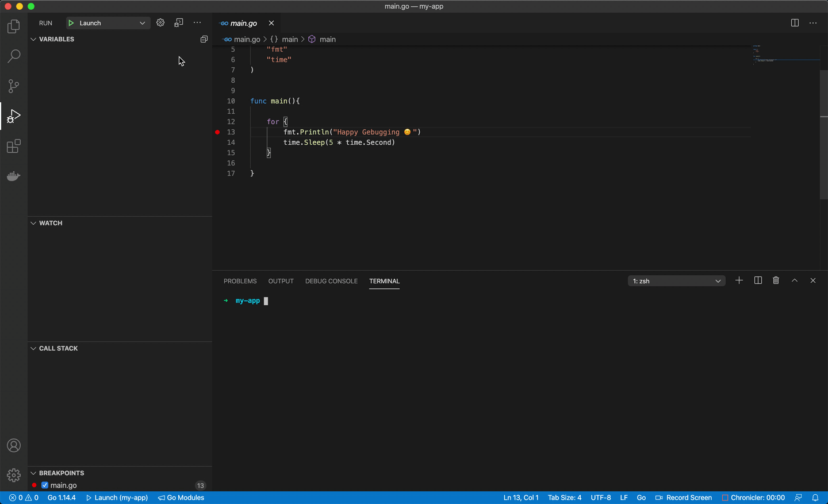Open Debug Console icon in Run header
The height and width of the screenshot is (504, 828).
point(179,23)
